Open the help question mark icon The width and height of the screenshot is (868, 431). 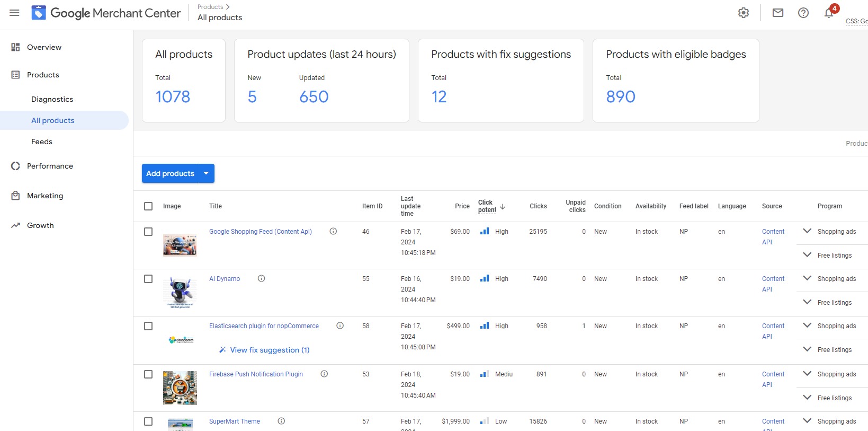pyautogui.click(x=803, y=13)
